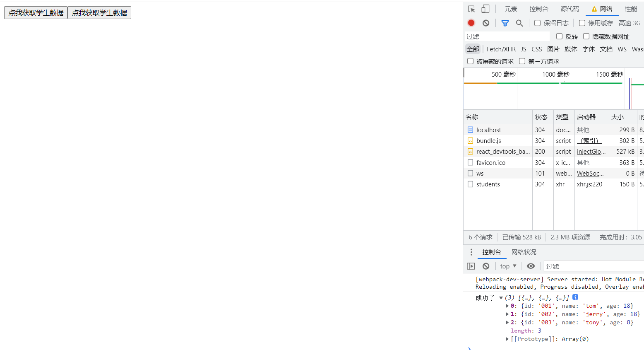Expand the first array item with id '001'

coord(507,306)
